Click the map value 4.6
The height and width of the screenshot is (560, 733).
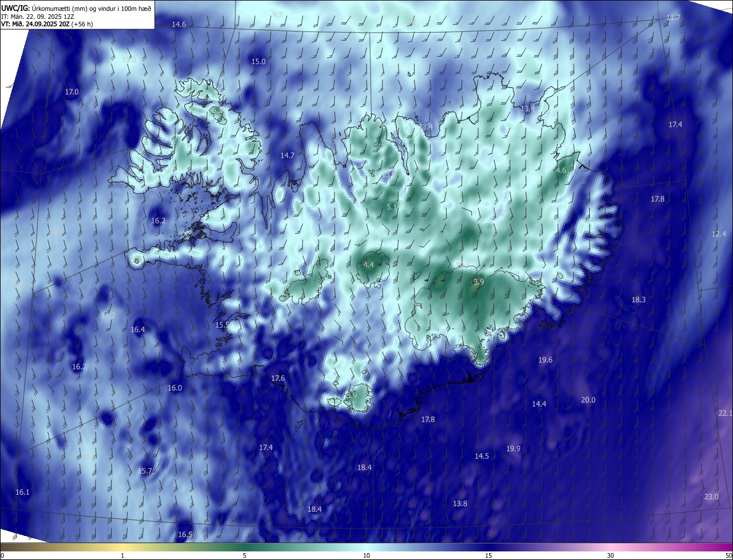[x=561, y=171]
